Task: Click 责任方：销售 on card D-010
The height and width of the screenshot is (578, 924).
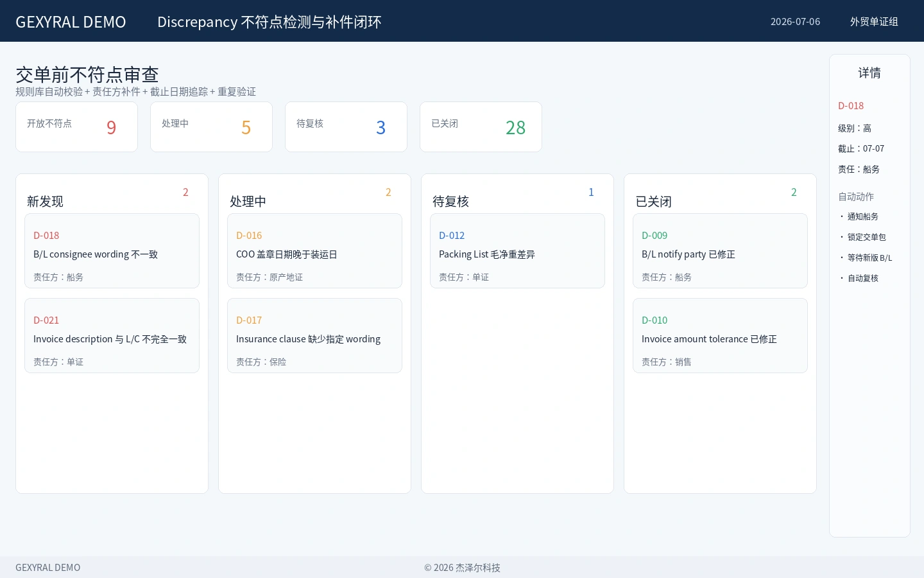Action: tap(667, 362)
